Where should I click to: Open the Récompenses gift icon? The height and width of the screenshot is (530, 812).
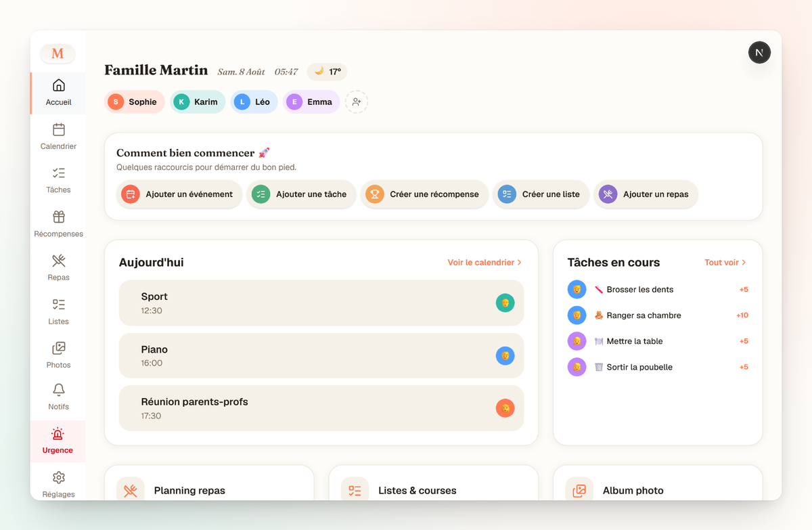pyautogui.click(x=59, y=217)
